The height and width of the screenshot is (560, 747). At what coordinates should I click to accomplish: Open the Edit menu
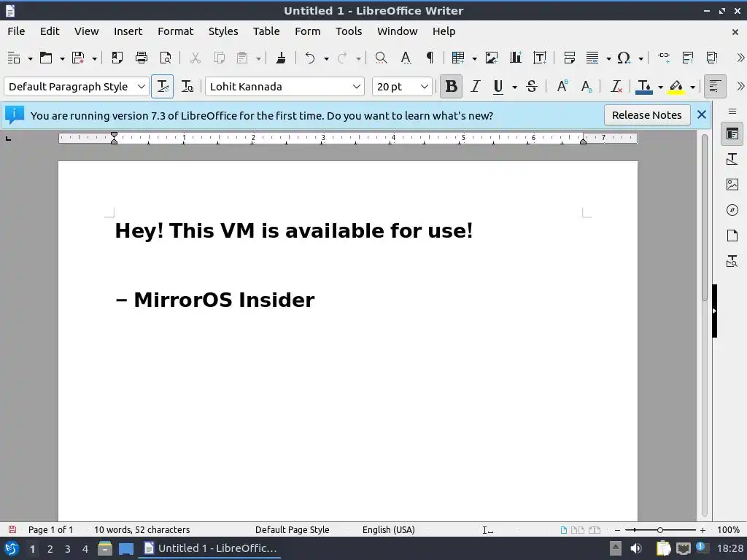50,31
